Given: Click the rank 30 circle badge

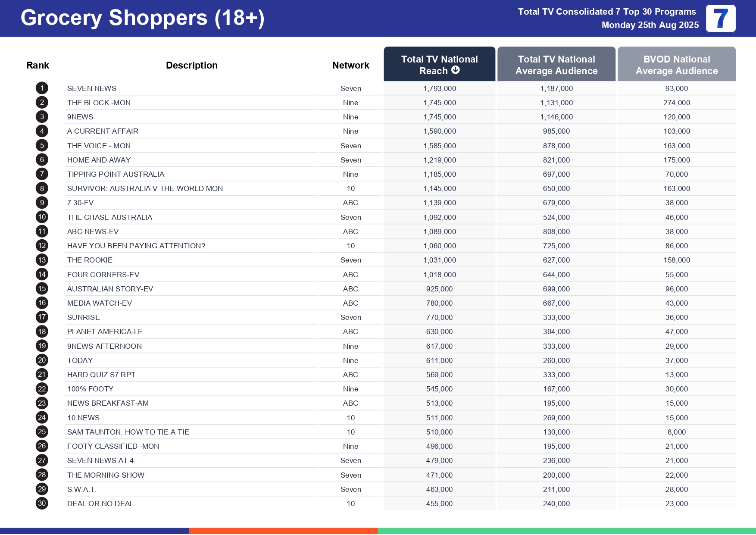Looking at the screenshot, I should point(42,504).
